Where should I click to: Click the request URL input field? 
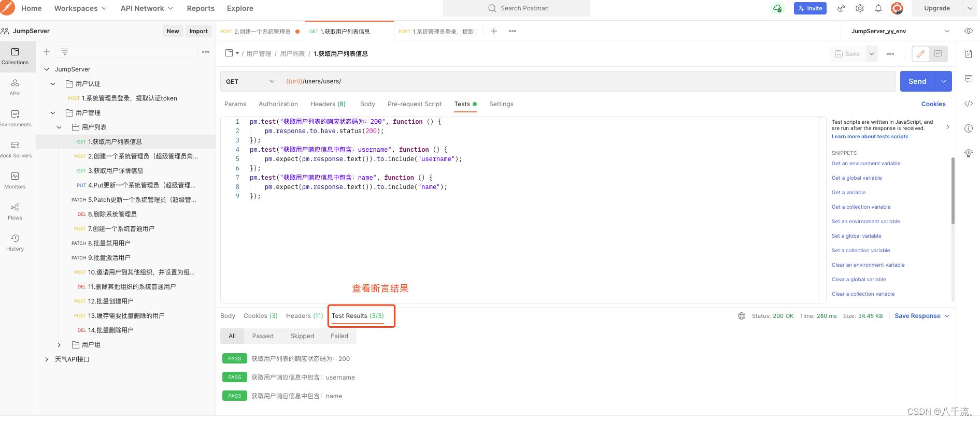click(588, 81)
